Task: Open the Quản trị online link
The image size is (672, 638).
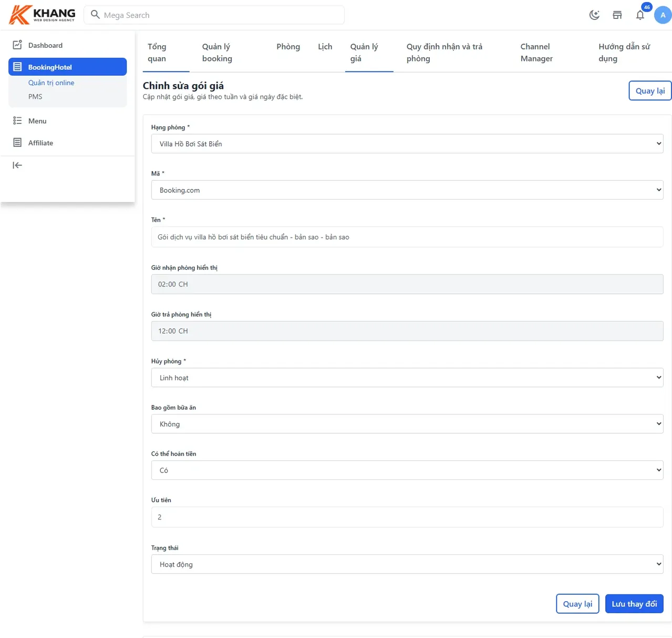Action: point(51,83)
